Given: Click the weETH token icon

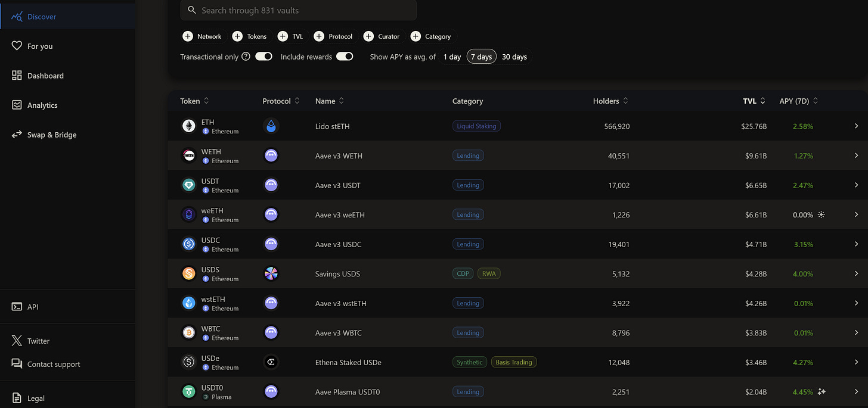Looking at the screenshot, I should pyautogui.click(x=188, y=214).
